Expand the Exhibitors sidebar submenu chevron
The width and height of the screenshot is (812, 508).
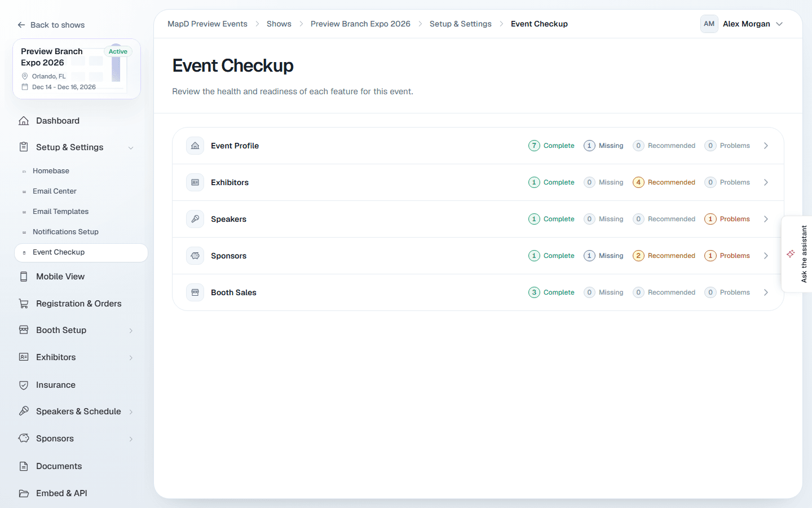[x=131, y=358]
